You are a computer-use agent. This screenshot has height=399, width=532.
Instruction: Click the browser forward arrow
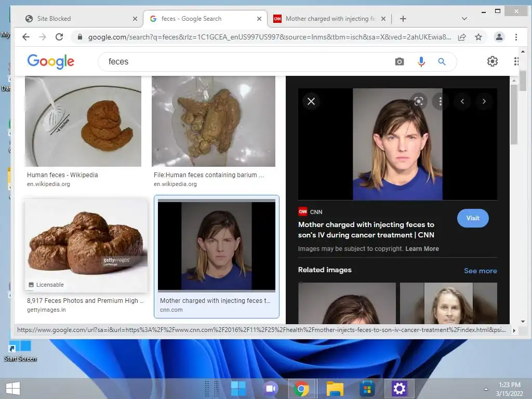pos(43,37)
